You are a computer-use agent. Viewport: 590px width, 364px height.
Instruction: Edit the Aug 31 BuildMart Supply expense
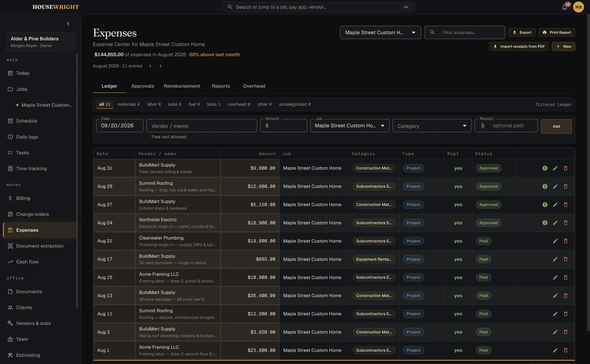[555, 168]
